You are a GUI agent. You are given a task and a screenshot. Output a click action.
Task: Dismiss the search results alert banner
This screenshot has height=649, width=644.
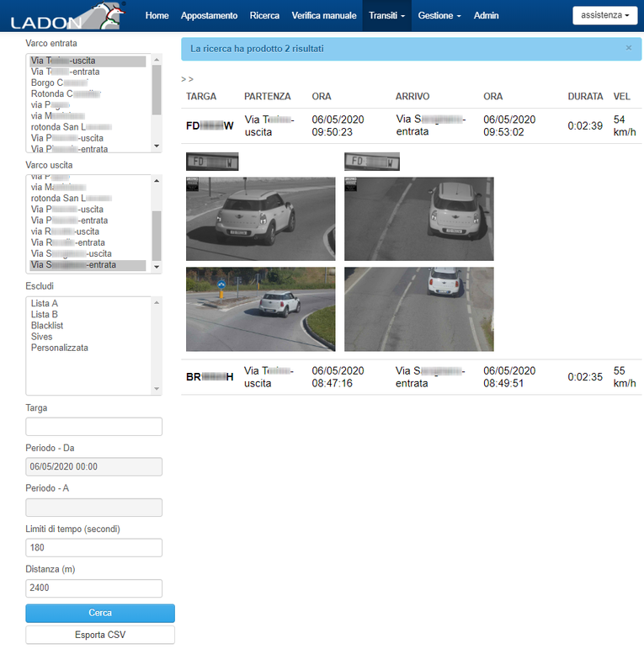[x=628, y=48]
